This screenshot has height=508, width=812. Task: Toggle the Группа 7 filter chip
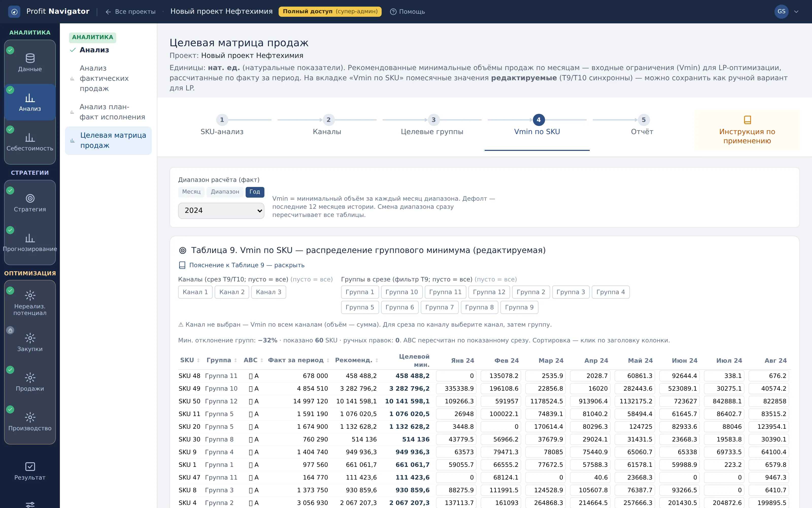[x=439, y=307]
